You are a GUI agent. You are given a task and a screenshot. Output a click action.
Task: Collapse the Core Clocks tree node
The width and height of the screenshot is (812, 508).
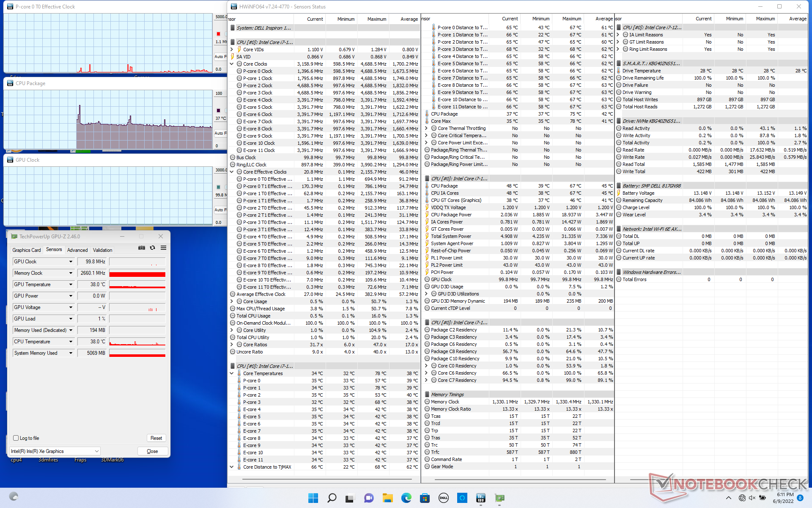(x=232, y=64)
